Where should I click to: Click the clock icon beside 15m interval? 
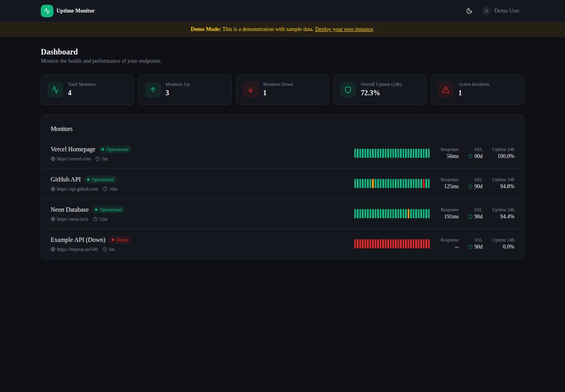[95, 219]
